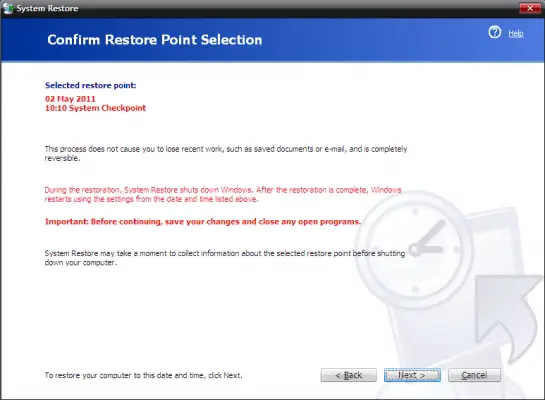545x400 pixels.
Task: Go back with the Back button
Action: point(349,375)
